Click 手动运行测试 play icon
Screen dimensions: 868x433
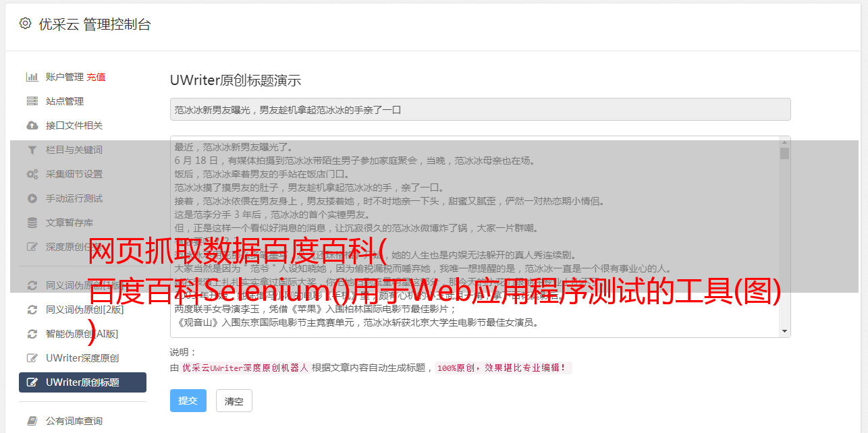point(32,198)
